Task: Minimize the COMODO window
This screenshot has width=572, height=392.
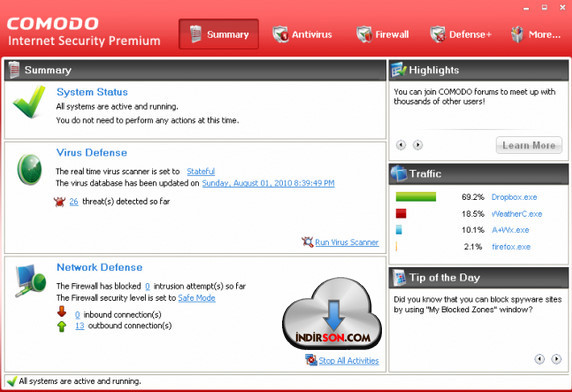Action: [x=526, y=8]
